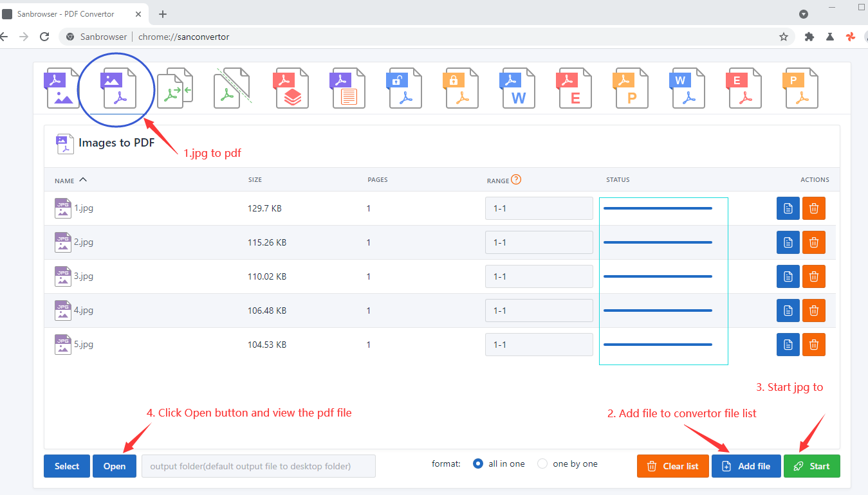This screenshot has width=868, height=495.
Task: Click the output folder input field
Action: click(x=257, y=465)
